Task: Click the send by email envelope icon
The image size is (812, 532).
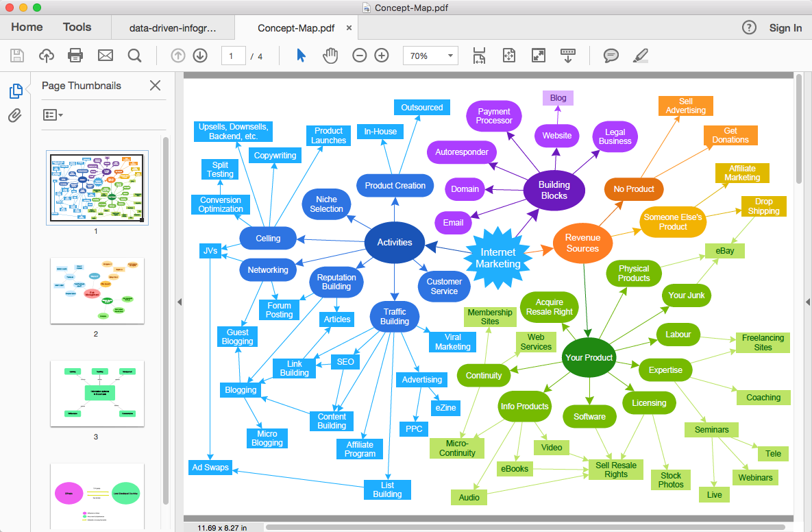Action: click(105, 56)
